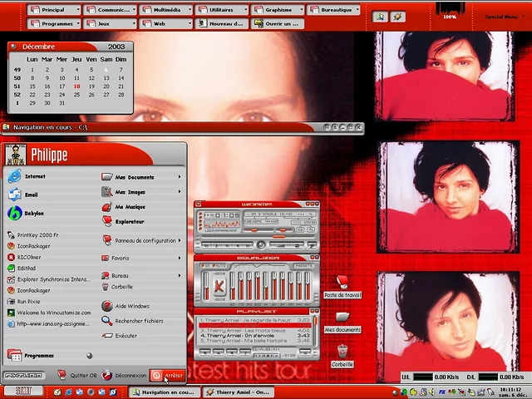
Task: Click Rechercher fichiers search icon
Action: [108, 321]
